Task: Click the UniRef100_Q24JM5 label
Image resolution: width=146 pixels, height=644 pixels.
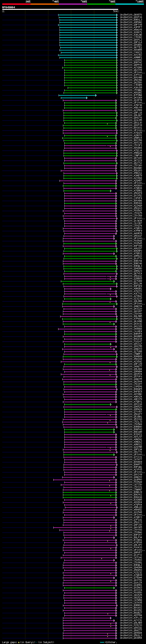Action: point(131,120)
